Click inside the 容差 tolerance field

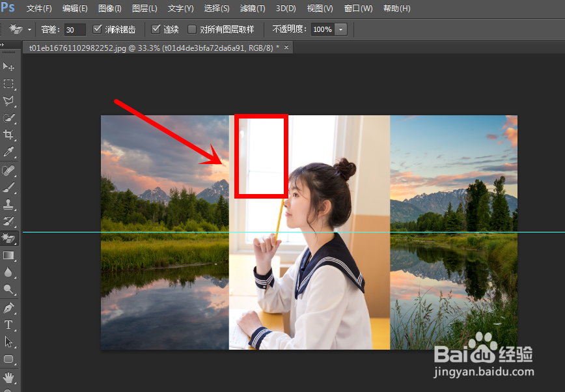click(x=74, y=29)
